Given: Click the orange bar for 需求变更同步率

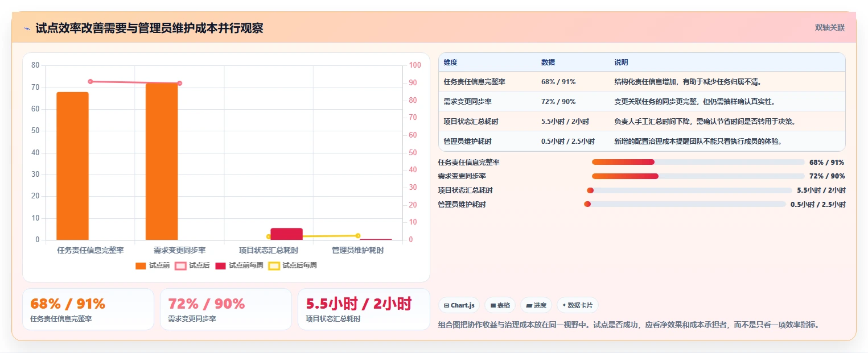Looking at the screenshot, I should tap(162, 161).
